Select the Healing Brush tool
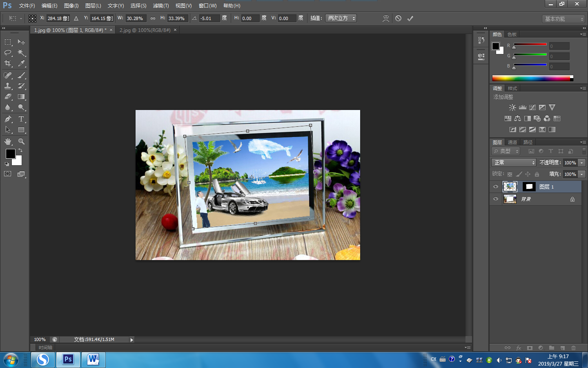 pos(8,75)
